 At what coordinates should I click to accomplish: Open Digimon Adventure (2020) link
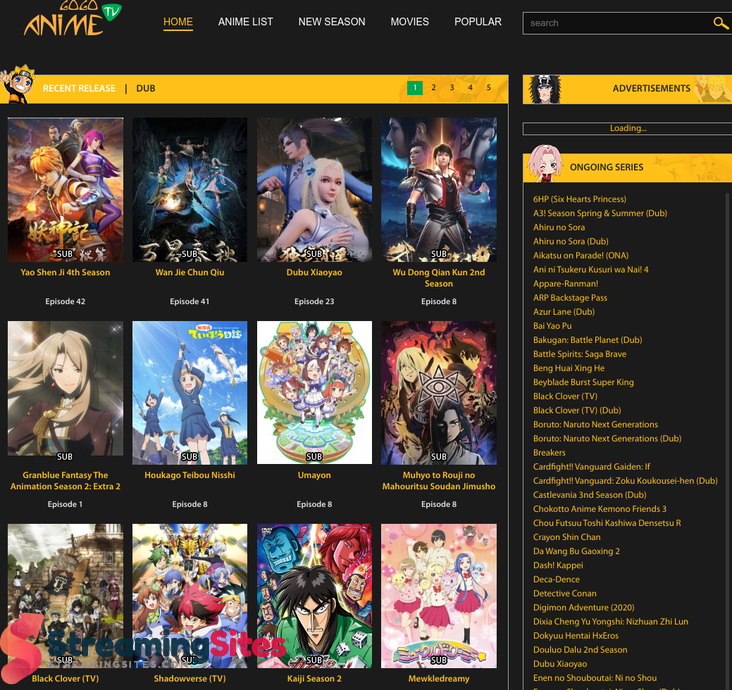click(x=584, y=607)
